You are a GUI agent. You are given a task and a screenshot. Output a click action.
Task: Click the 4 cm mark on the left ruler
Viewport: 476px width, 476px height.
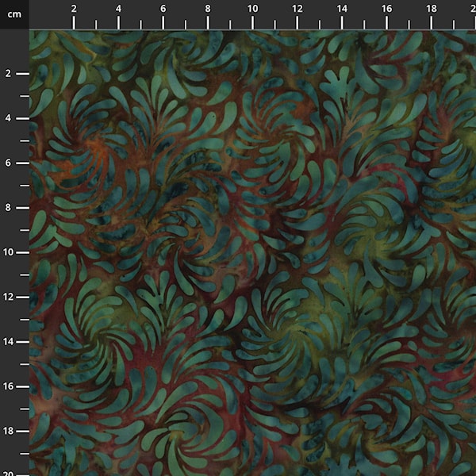point(9,118)
